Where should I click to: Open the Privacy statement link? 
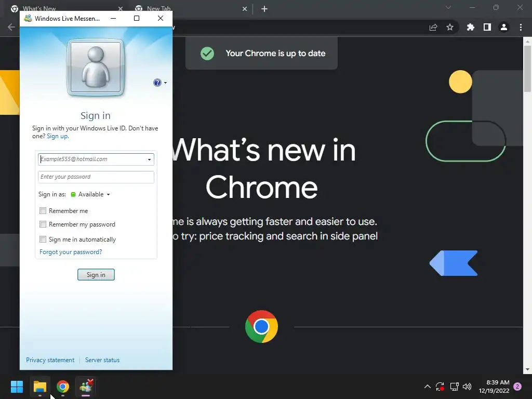click(50, 360)
